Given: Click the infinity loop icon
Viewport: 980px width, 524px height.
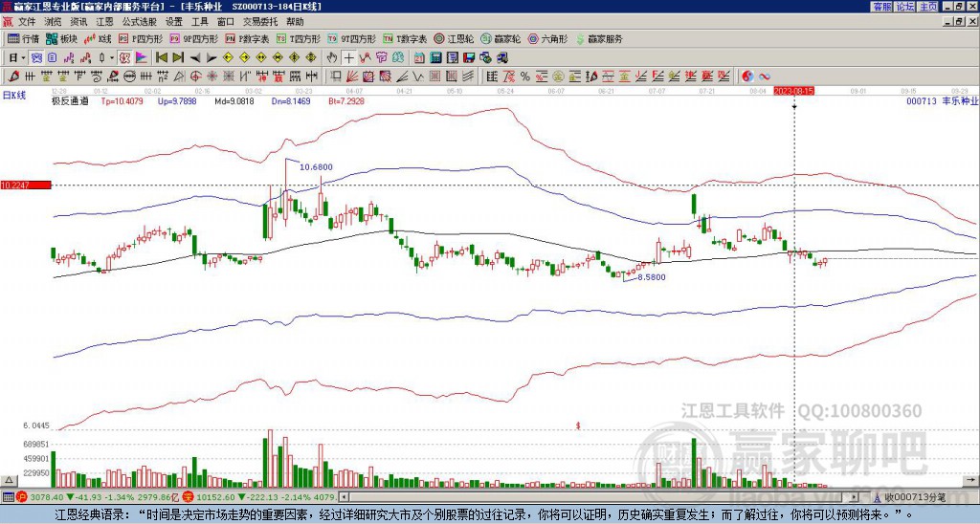Looking at the screenshot, I should click(x=765, y=76).
